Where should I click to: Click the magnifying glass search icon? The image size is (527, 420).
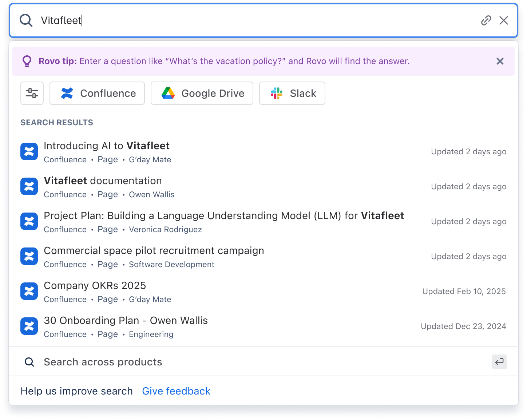point(26,20)
